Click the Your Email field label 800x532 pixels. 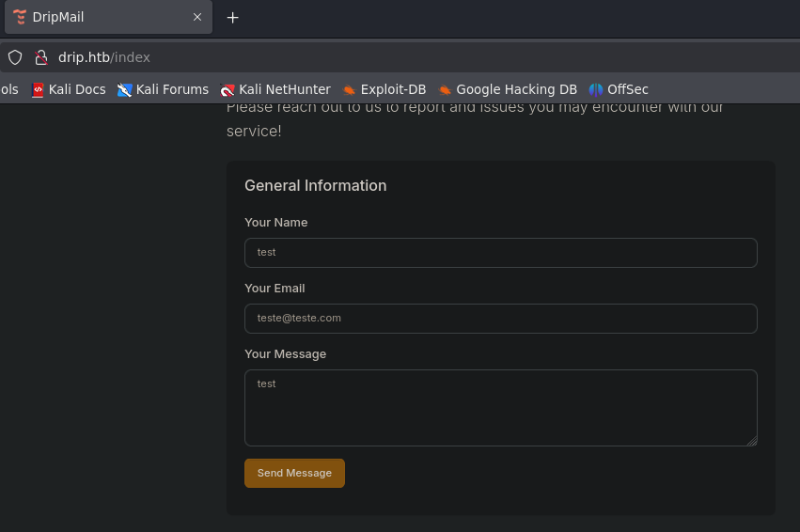click(275, 289)
